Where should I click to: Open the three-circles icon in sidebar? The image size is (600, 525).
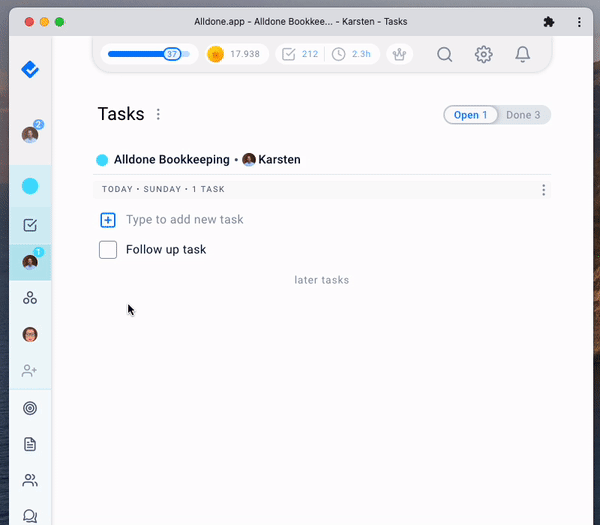point(30,298)
